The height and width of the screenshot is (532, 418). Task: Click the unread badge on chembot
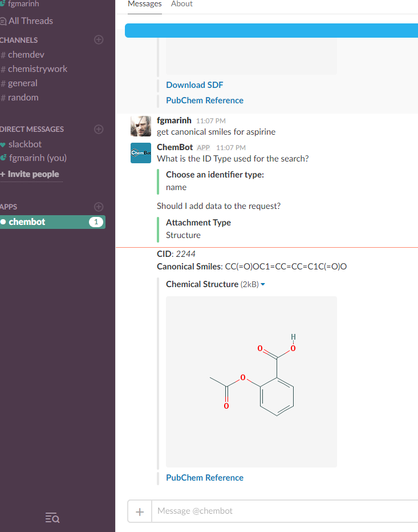[97, 221]
